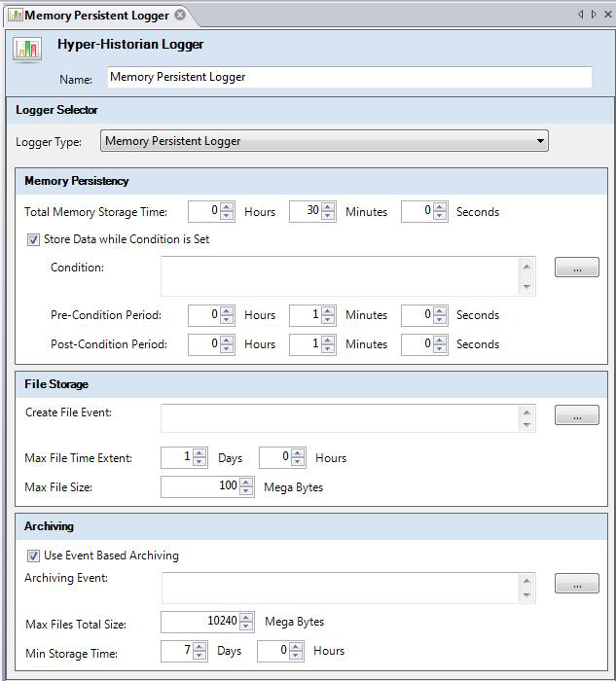Close the panel with the X button
Image resolution: width=616 pixels, height=681 pixels.
pyautogui.click(x=608, y=15)
